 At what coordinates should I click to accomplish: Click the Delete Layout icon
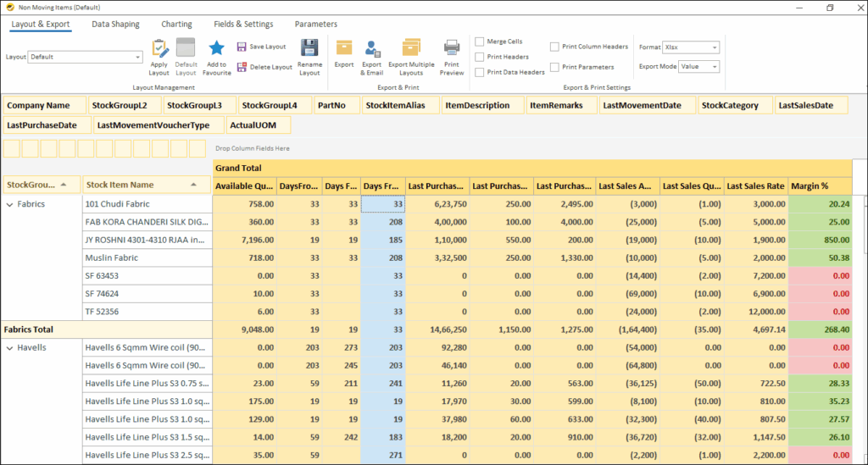coord(242,67)
